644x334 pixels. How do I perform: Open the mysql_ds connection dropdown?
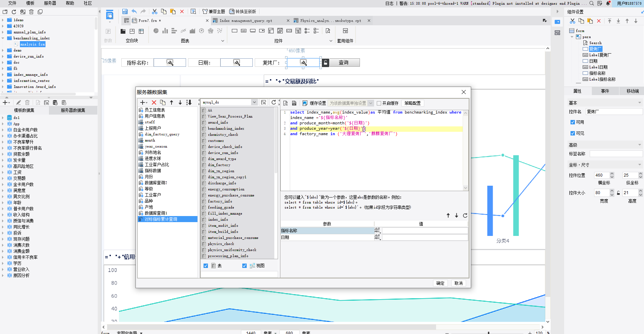click(x=254, y=102)
